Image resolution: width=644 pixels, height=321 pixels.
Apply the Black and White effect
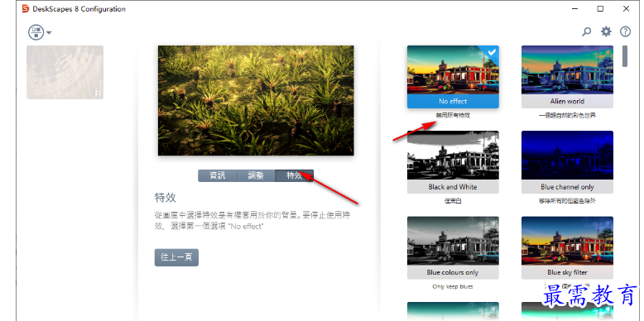(453, 162)
